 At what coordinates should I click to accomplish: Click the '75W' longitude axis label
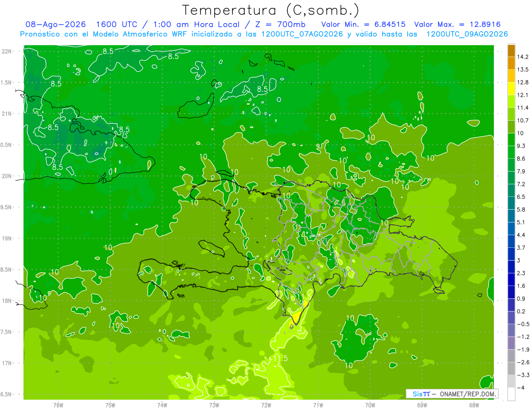click(110, 405)
